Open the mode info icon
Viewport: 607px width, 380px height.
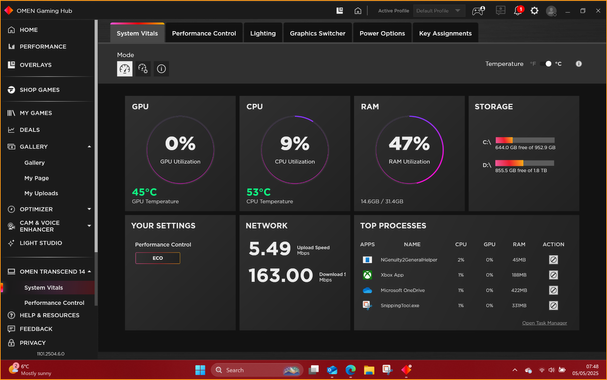pyautogui.click(x=161, y=69)
